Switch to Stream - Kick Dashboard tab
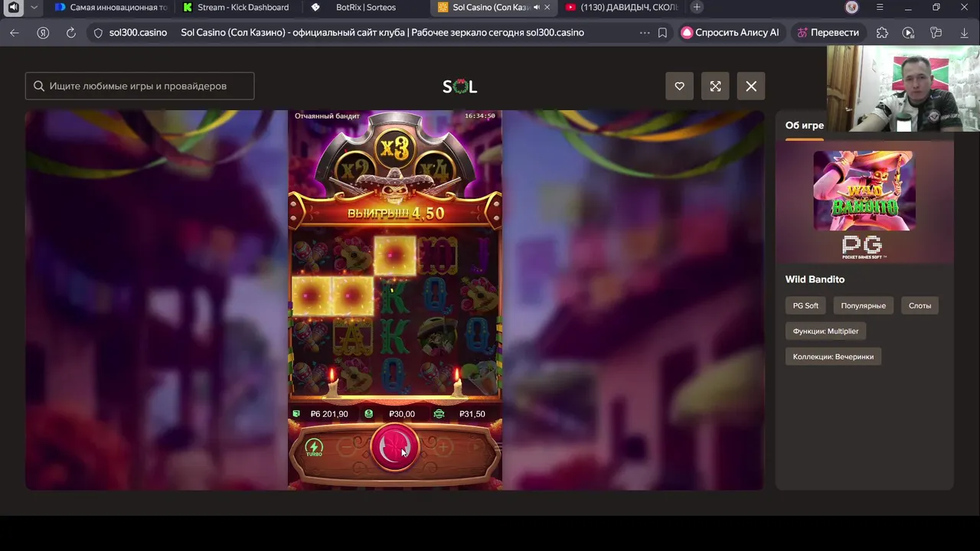This screenshot has height=551, width=980. [x=237, y=7]
